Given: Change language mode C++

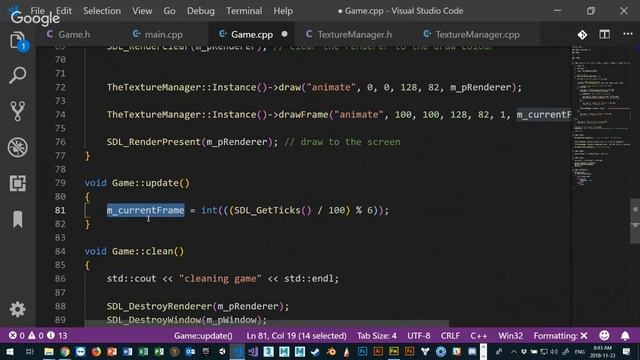Looking at the screenshot, I should pos(478,336).
